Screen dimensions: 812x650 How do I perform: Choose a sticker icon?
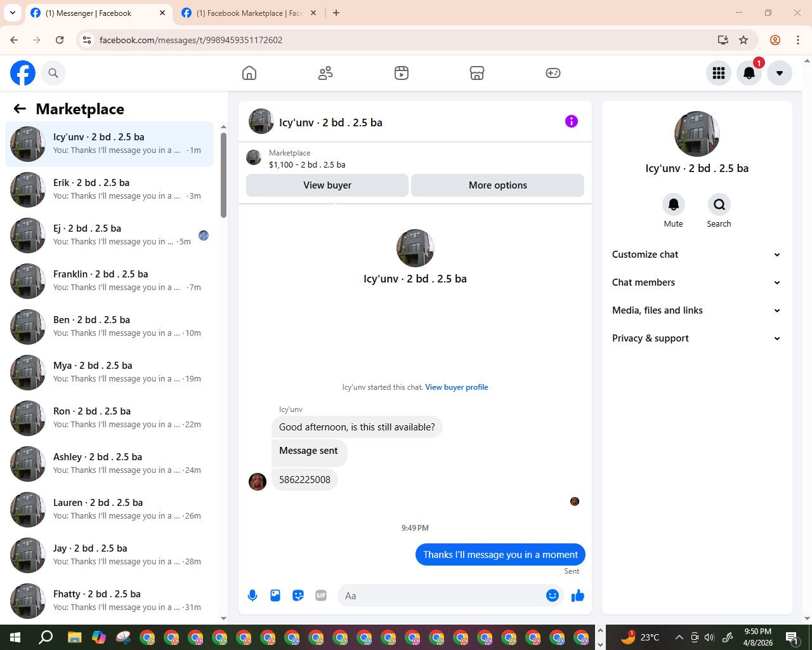tap(298, 595)
